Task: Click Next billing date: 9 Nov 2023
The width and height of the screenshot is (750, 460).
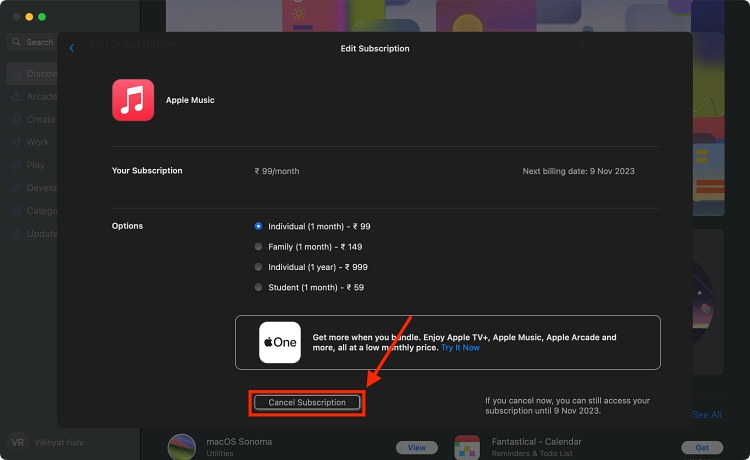Action: tap(578, 171)
